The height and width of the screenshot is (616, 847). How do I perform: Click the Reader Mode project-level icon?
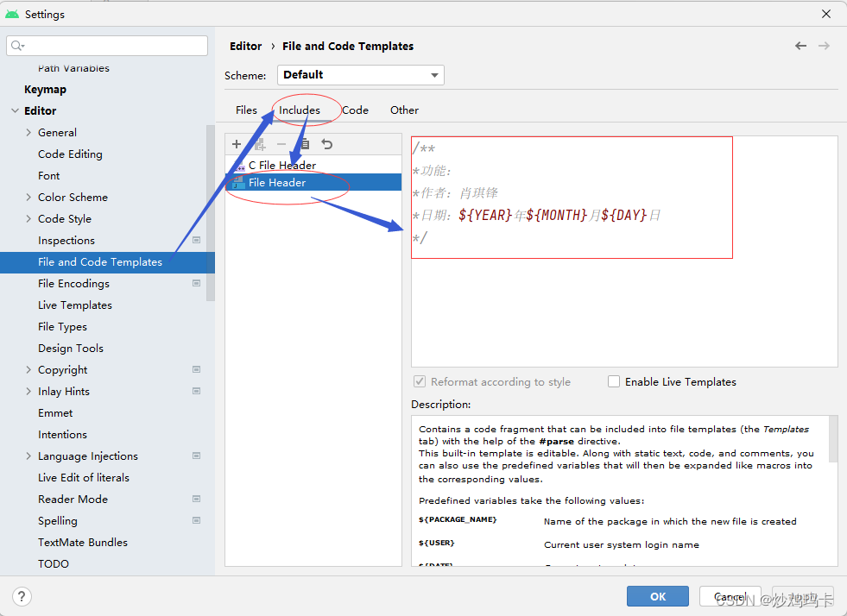(197, 499)
